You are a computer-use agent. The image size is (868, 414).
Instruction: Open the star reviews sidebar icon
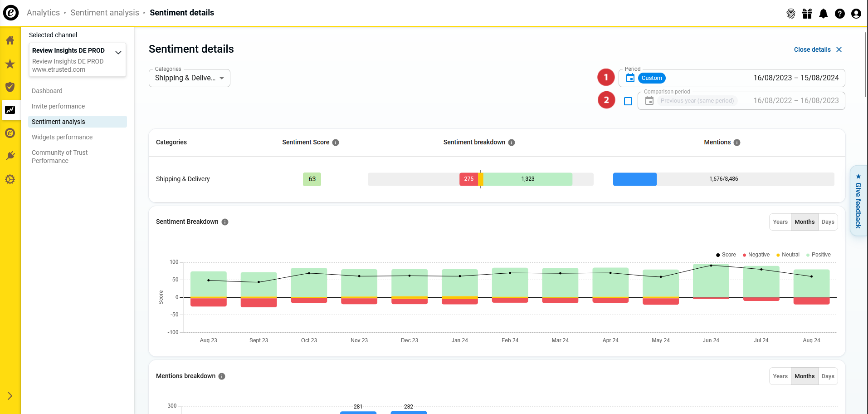coord(10,64)
